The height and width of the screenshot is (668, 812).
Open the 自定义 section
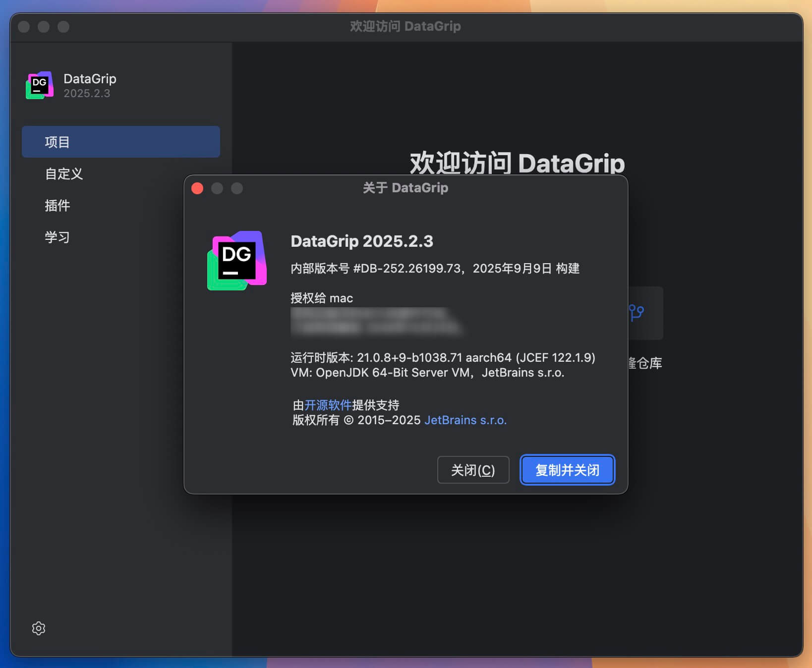(x=64, y=174)
